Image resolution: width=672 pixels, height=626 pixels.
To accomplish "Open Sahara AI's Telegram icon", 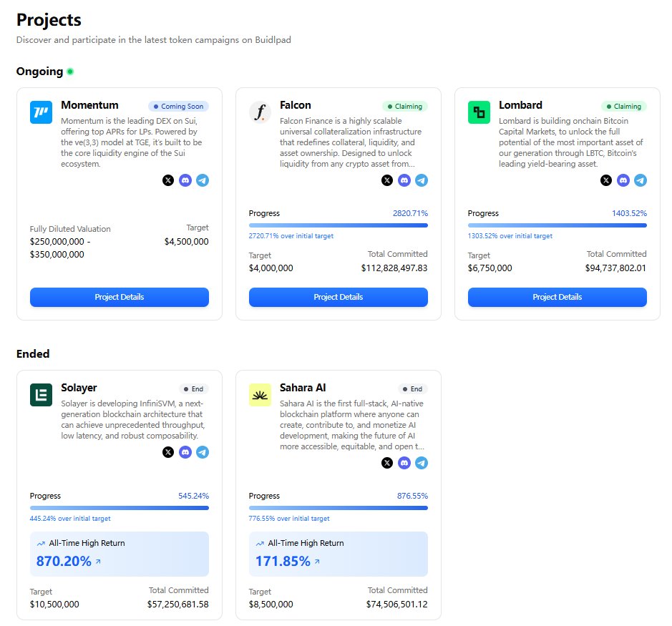I will [422, 463].
